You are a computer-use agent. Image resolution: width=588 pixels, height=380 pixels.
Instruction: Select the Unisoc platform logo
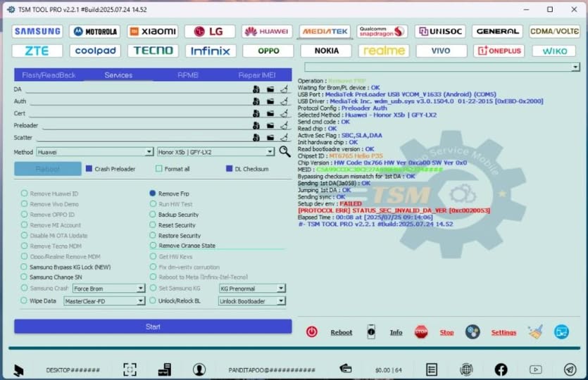click(x=440, y=32)
